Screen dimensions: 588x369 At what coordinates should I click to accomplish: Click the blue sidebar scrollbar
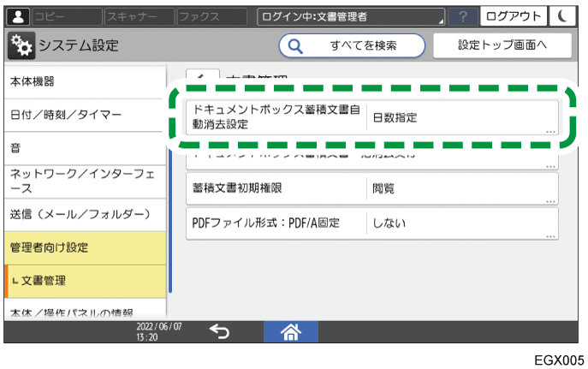170,221
